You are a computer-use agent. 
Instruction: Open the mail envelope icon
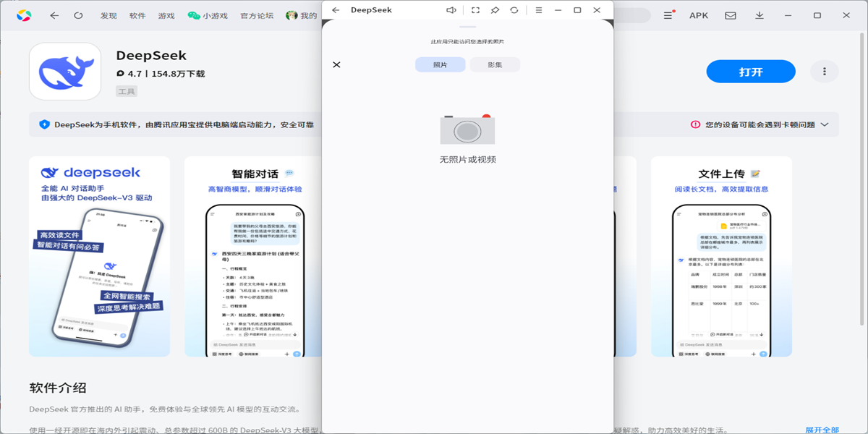coord(731,15)
